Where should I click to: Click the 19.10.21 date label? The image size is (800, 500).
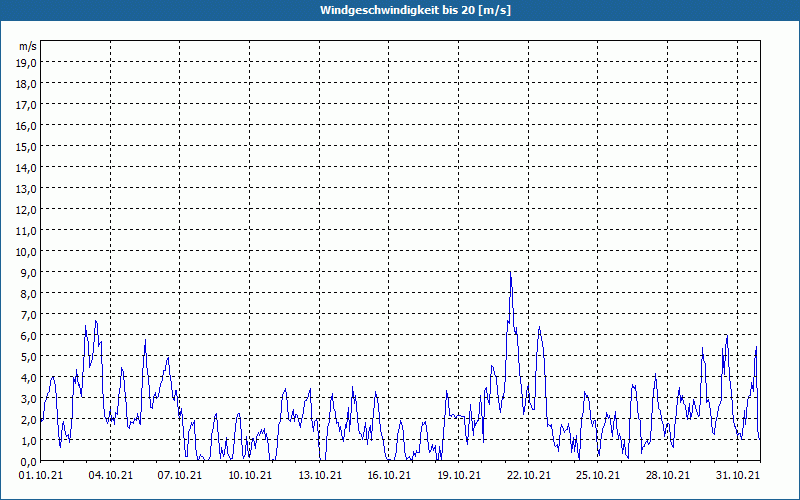point(459,475)
